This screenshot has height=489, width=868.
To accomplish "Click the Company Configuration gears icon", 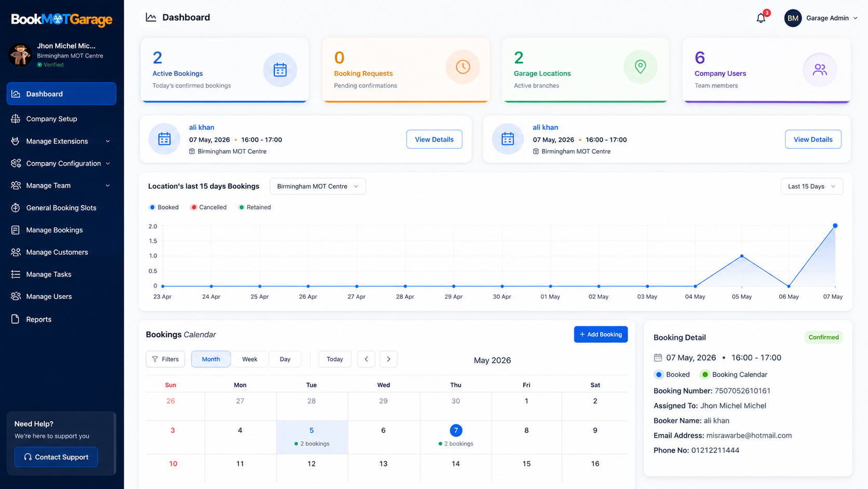I will coord(16,163).
